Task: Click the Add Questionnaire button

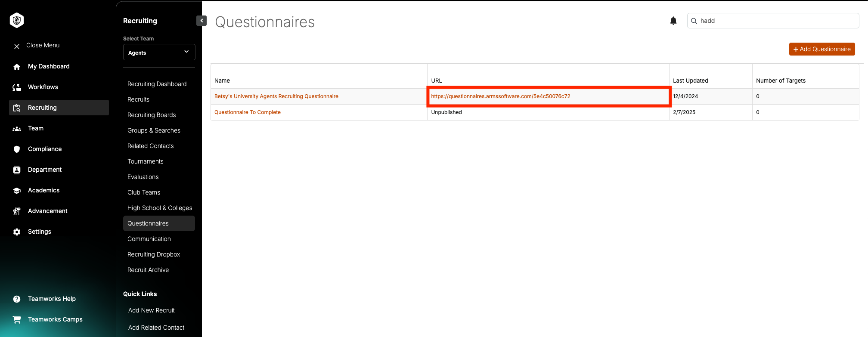Action: point(822,49)
